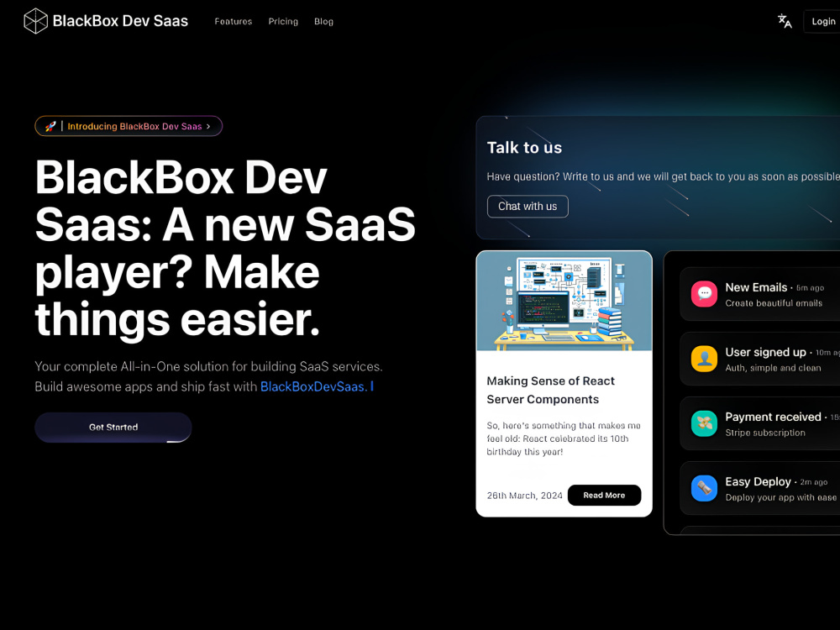
Task: Click the Create beautiful emails subtitle
Action: tap(774, 302)
